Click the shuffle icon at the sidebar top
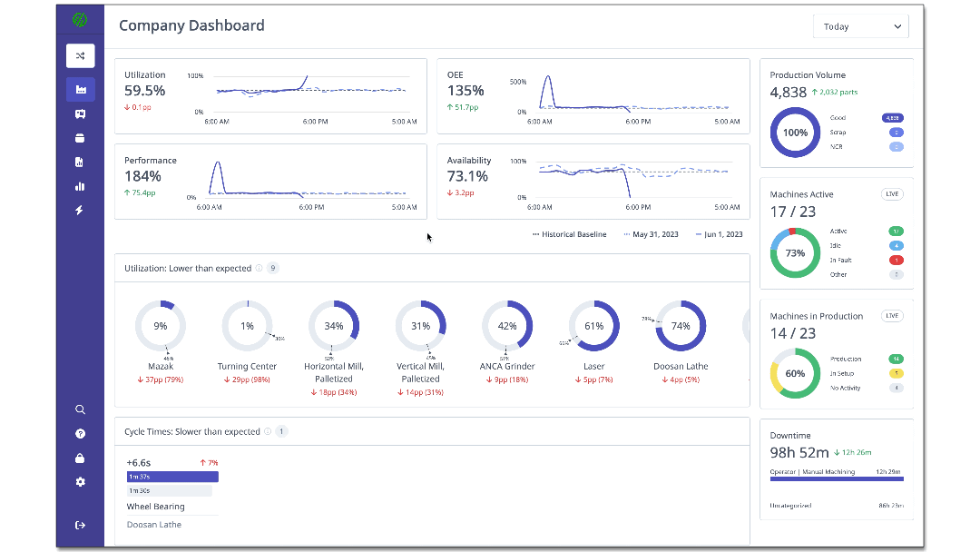Viewport: 980px width, 552px height. (x=80, y=55)
